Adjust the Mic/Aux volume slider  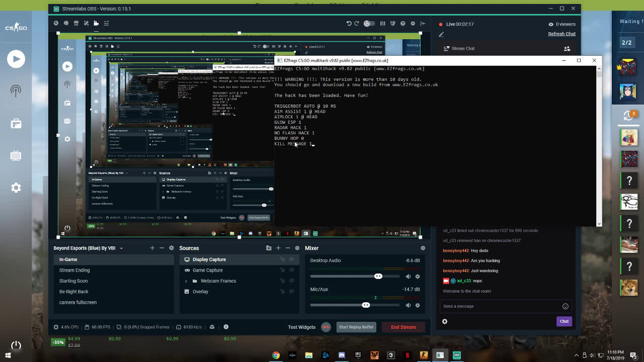point(366,305)
